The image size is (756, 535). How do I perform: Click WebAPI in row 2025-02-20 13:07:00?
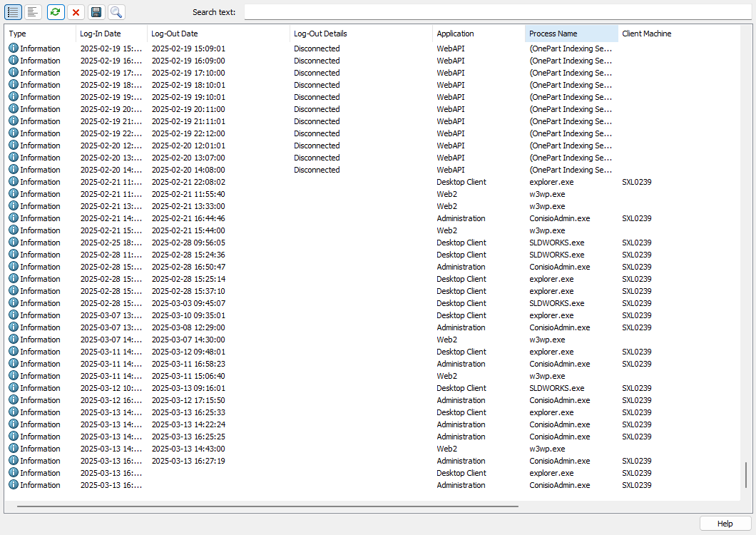click(x=451, y=158)
